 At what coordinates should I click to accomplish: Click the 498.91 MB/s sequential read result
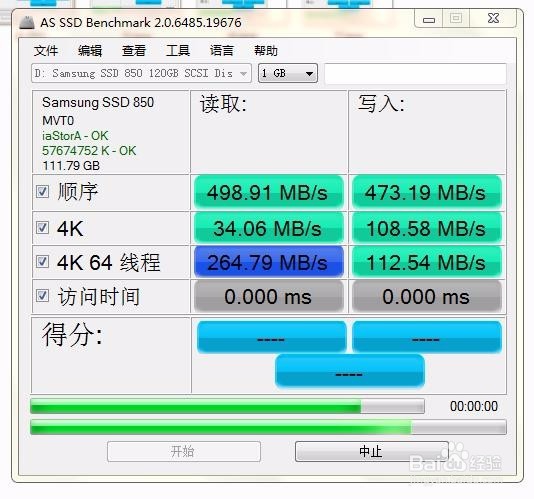(x=269, y=192)
